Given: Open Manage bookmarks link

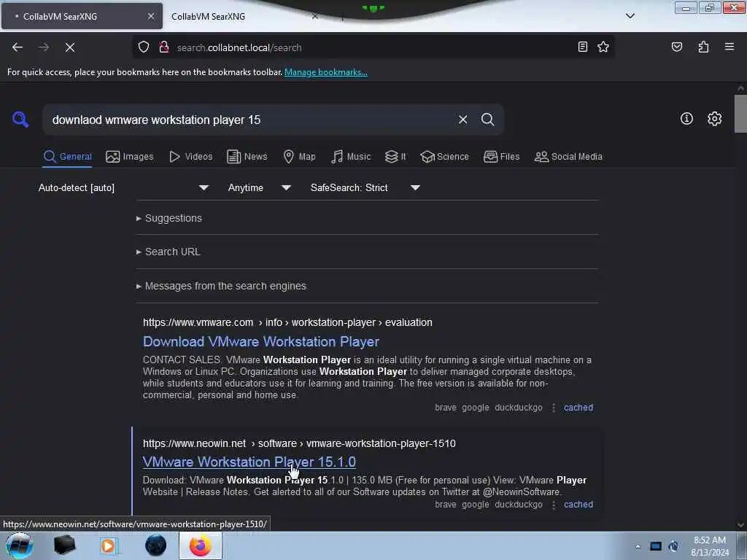Looking at the screenshot, I should pos(326,72).
